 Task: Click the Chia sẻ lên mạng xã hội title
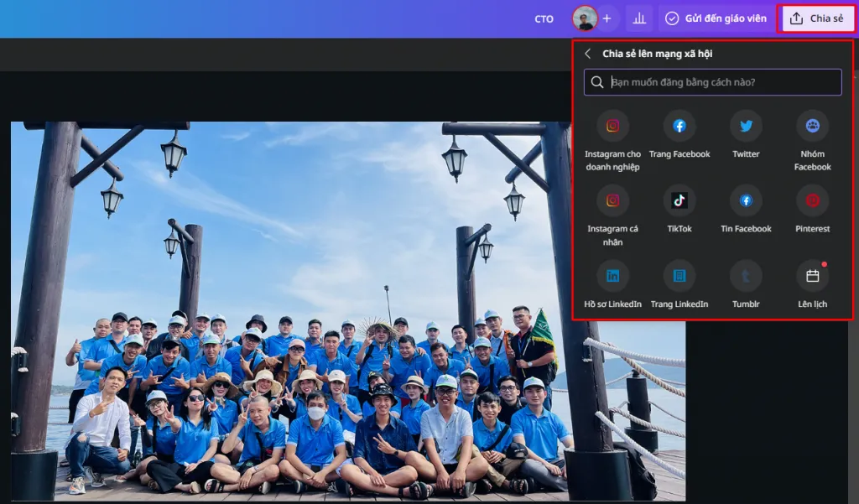click(x=658, y=54)
